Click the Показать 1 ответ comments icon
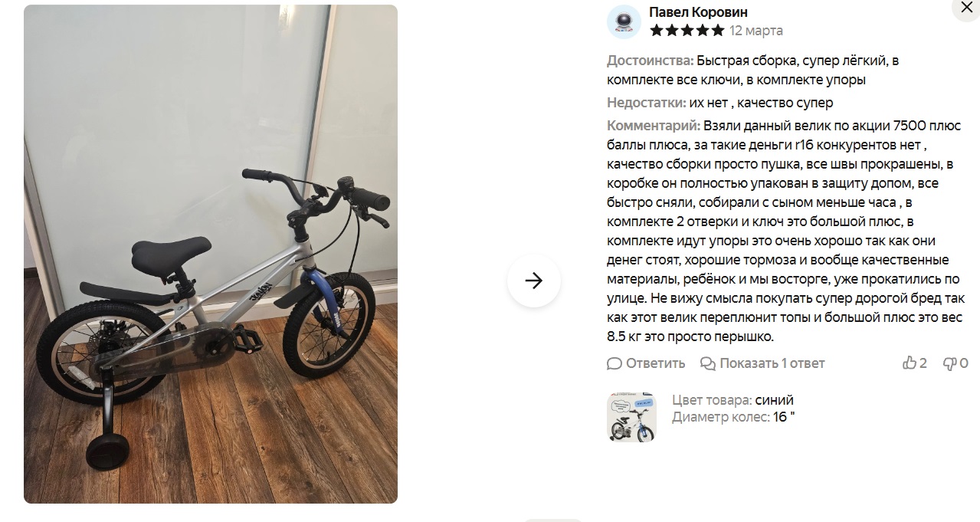This screenshot has height=522, width=980. (x=708, y=363)
